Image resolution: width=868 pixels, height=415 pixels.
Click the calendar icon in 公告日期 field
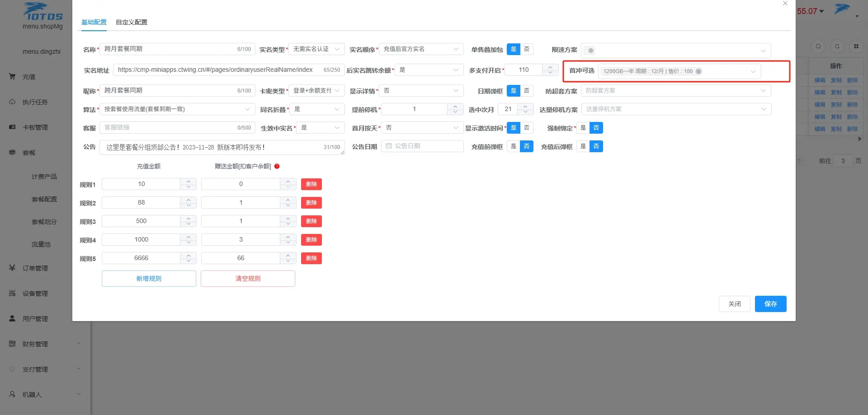point(389,146)
